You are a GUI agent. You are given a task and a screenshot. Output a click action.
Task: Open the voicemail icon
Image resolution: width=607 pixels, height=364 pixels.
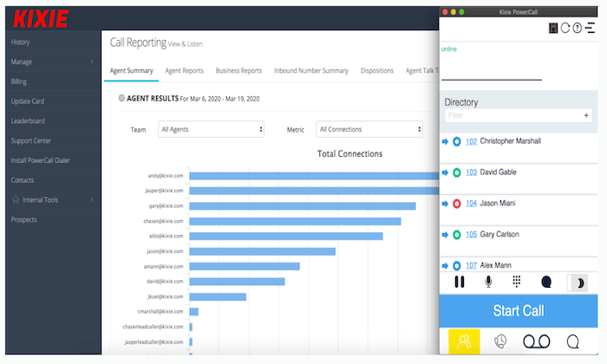pos(537,341)
